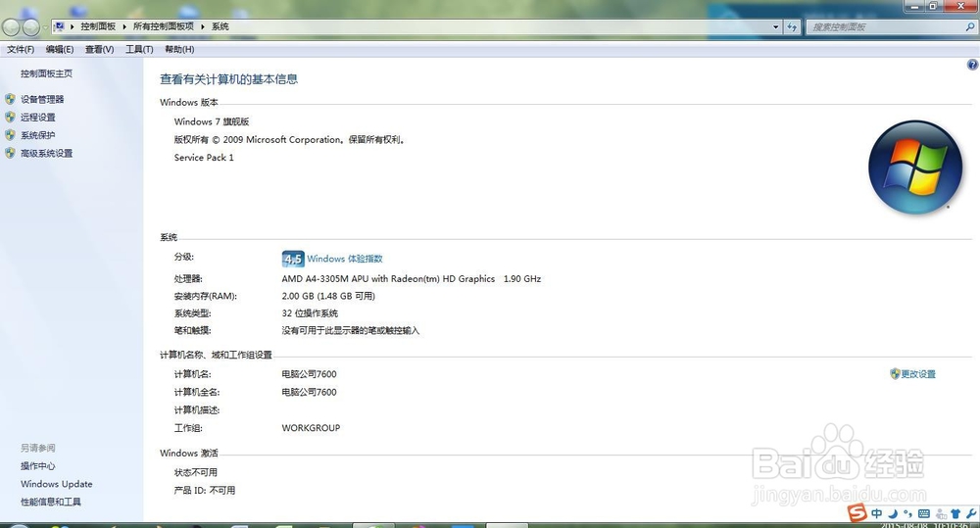
Task: Click the 32 位操作系统 system type text
Action: pos(310,313)
